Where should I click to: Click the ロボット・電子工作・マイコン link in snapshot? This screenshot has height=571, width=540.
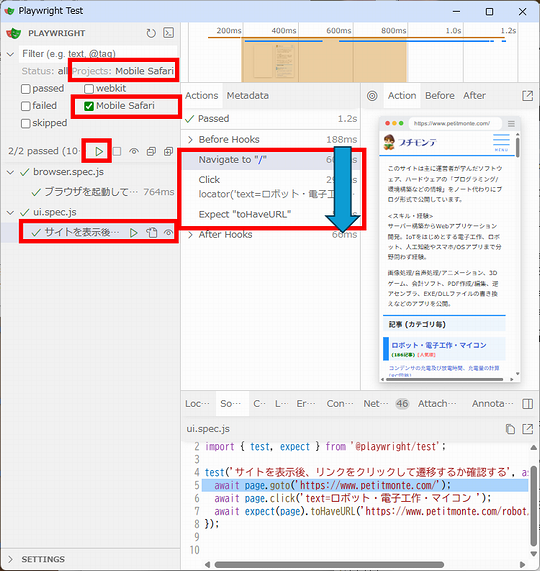click(438, 345)
